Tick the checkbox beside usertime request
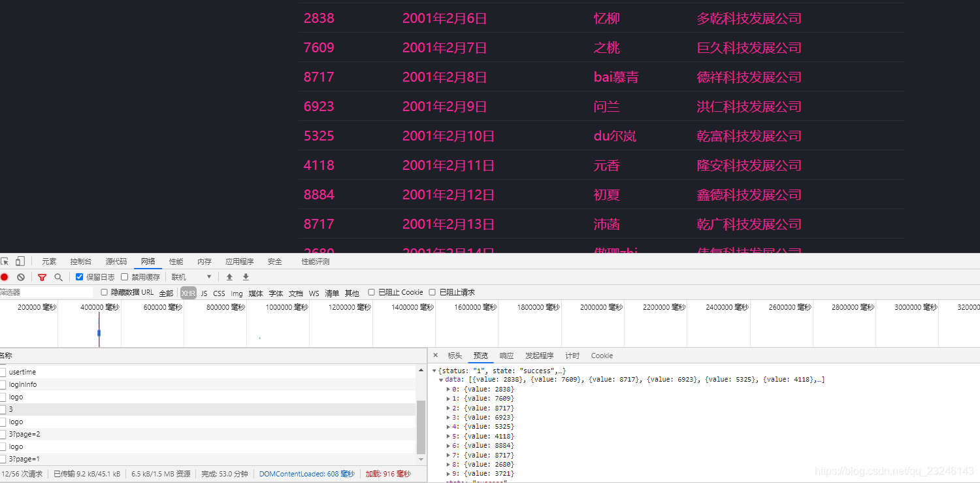 click(2, 372)
